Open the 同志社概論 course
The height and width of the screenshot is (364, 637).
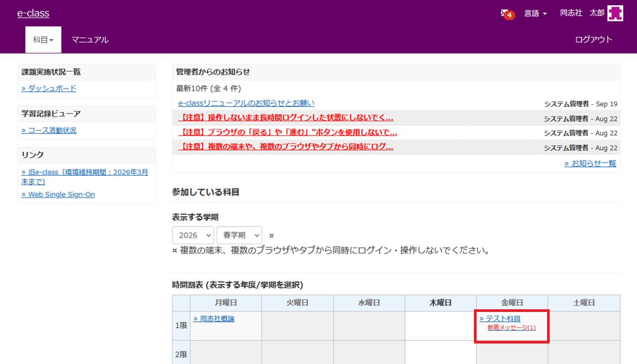point(214,319)
